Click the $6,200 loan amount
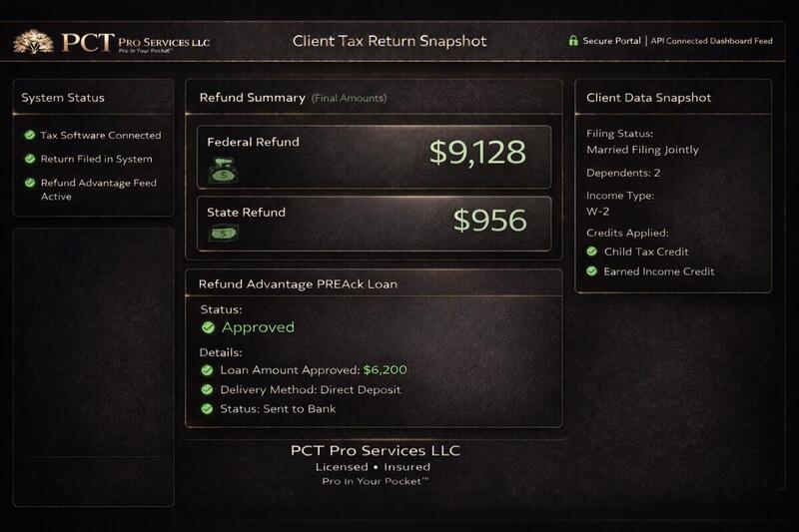This screenshot has width=799, height=532. click(386, 369)
